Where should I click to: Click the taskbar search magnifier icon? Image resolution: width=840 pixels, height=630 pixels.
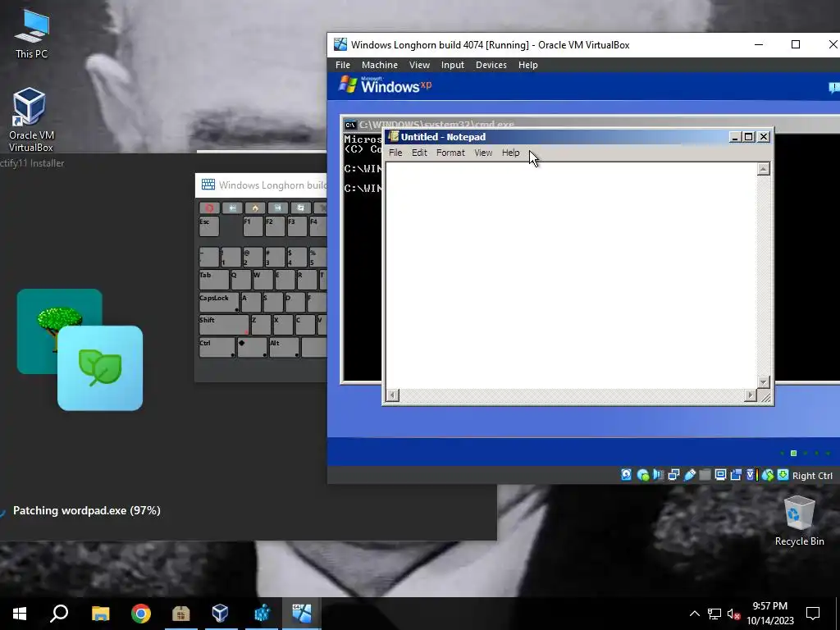(59, 614)
